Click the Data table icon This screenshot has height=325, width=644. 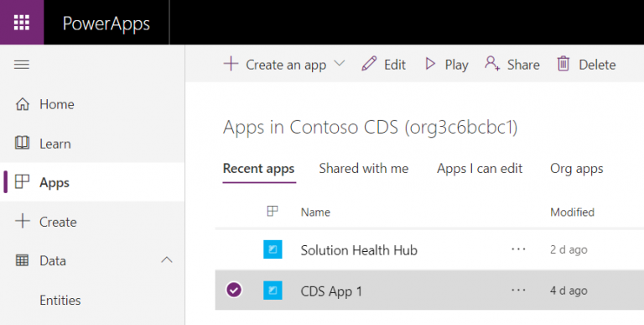point(22,260)
